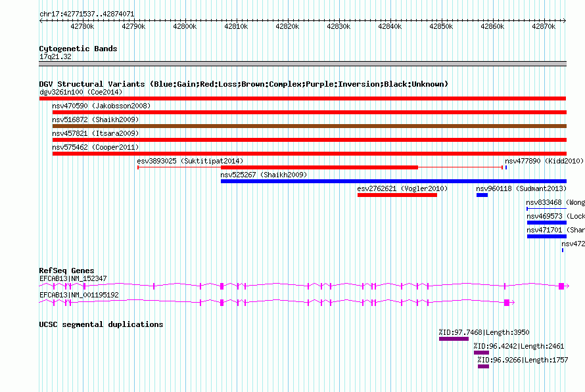Click the nsv471701 blue variant bar

coord(546,236)
